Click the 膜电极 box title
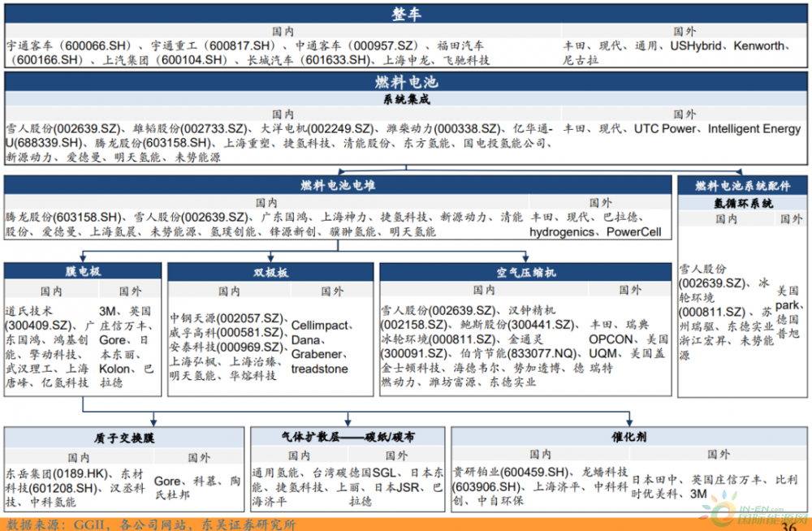The height and width of the screenshot is (531, 812). pyautogui.click(x=83, y=272)
